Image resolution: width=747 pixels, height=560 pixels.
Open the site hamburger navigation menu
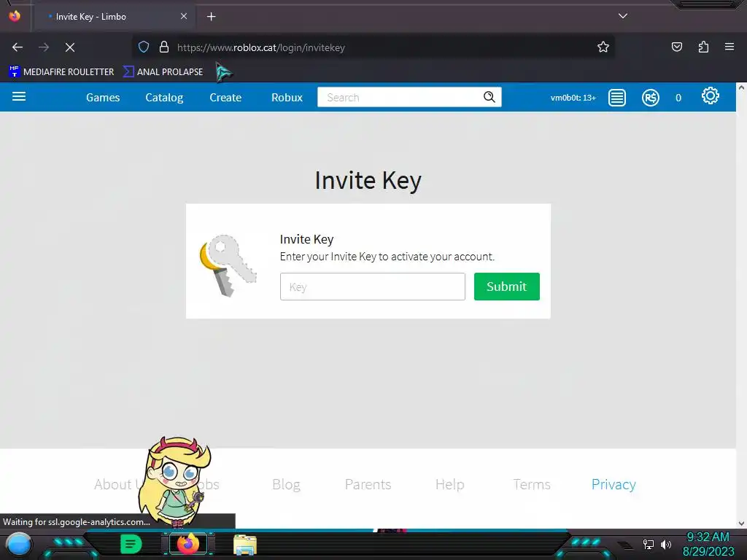tap(19, 97)
